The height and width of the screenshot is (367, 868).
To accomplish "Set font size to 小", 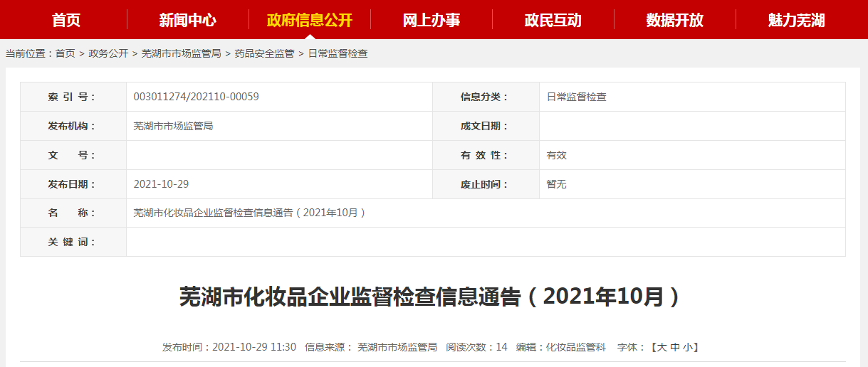I will pos(687,347).
